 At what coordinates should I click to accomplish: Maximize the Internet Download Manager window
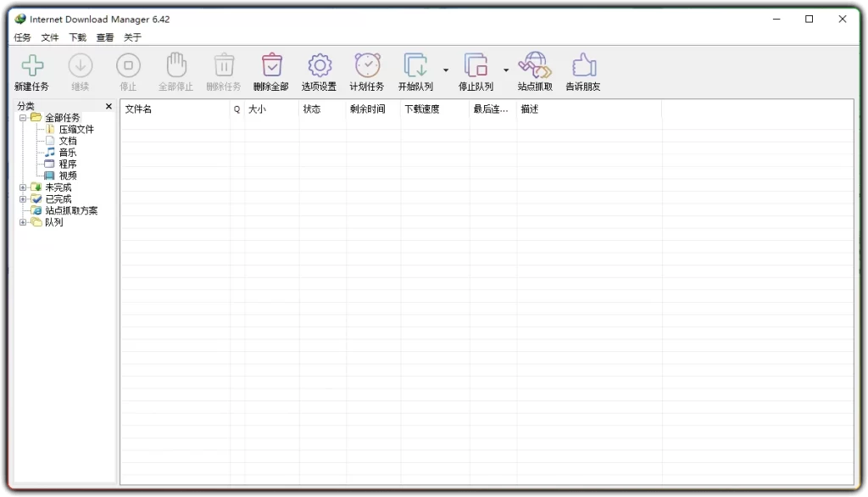pos(810,20)
